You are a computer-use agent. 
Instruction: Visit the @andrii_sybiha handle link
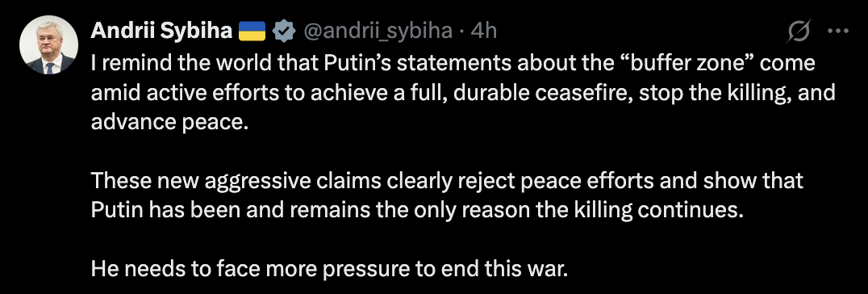tap(377, 31)
